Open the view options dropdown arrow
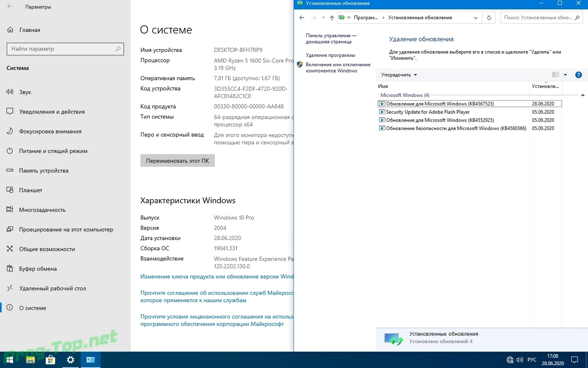This screenshot has width=588, height=368. 565,75
